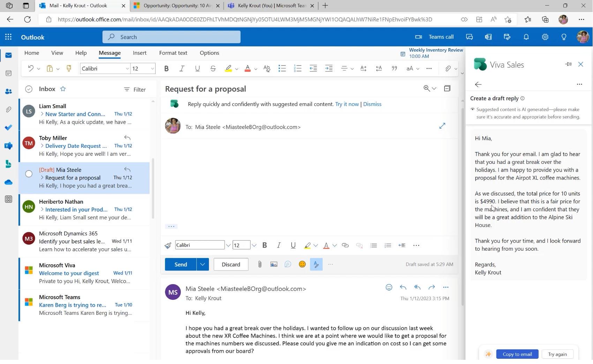Reply all to Mia Steele's message

click(x=417, y=287)
